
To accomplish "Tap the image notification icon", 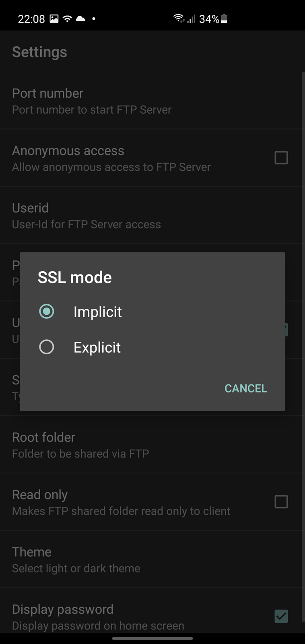I will [54, 19].
